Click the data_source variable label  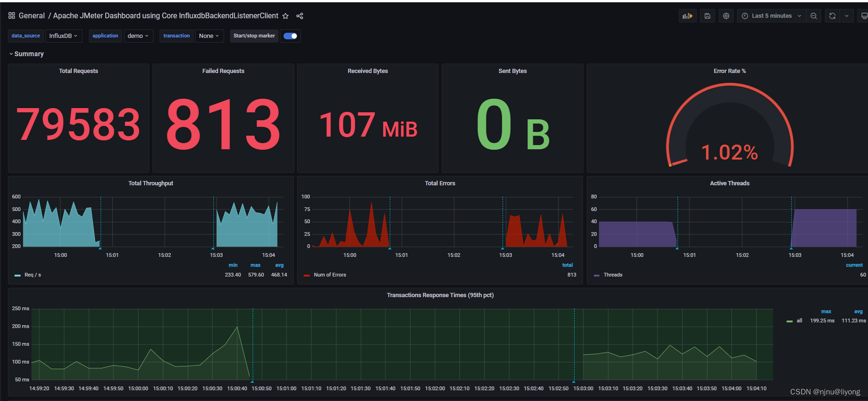coord(26,36)
